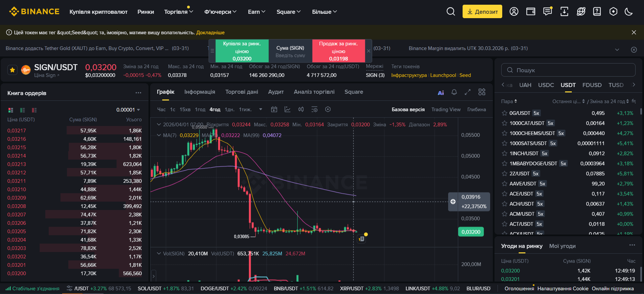This screenshot has width=644, height=294.
Task: Toggle the SIGN/USDT favorite star
Action: (12, 70)
